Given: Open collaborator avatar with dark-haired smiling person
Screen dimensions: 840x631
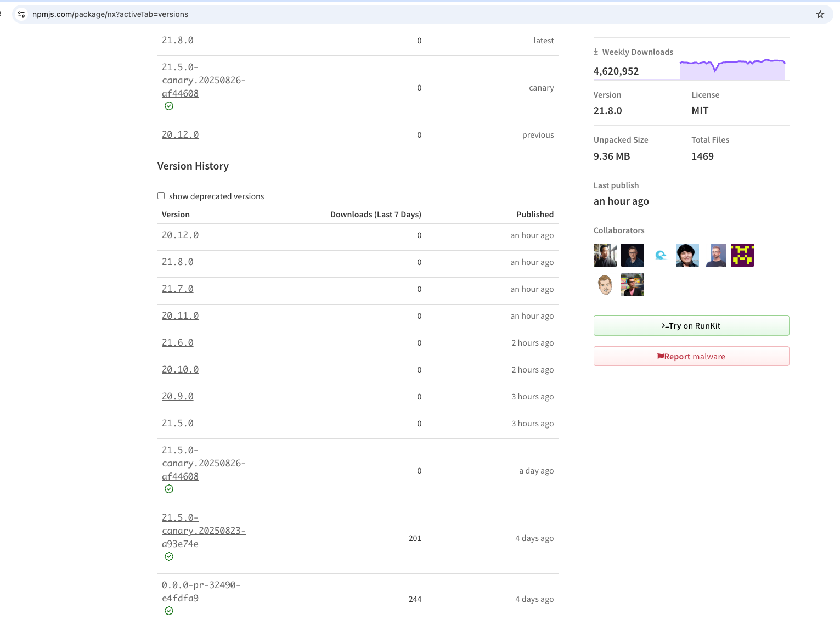Looking at the screenshot, I should click(687, 255).
